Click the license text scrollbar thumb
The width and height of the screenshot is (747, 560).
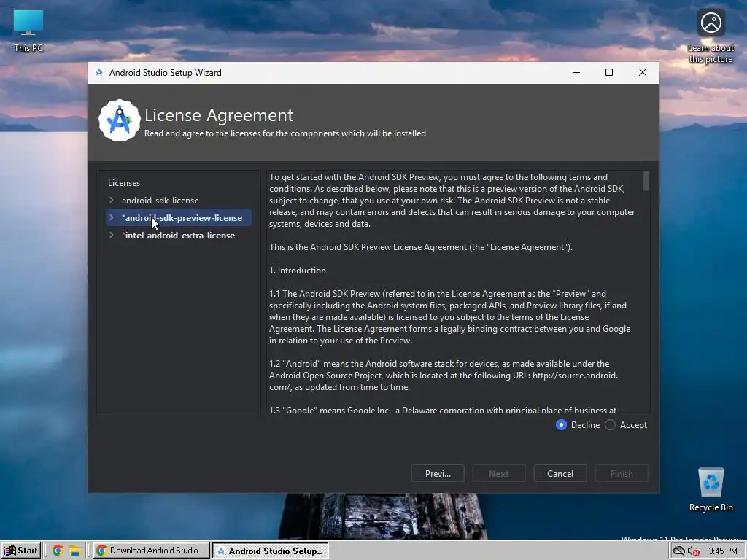(x=646, y=181)
